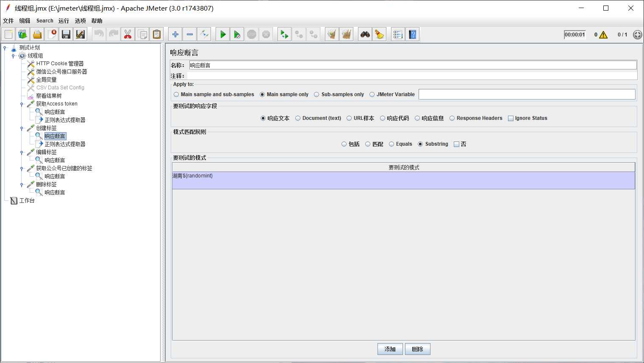Collapse the 获取Access token sampler node

22,104
